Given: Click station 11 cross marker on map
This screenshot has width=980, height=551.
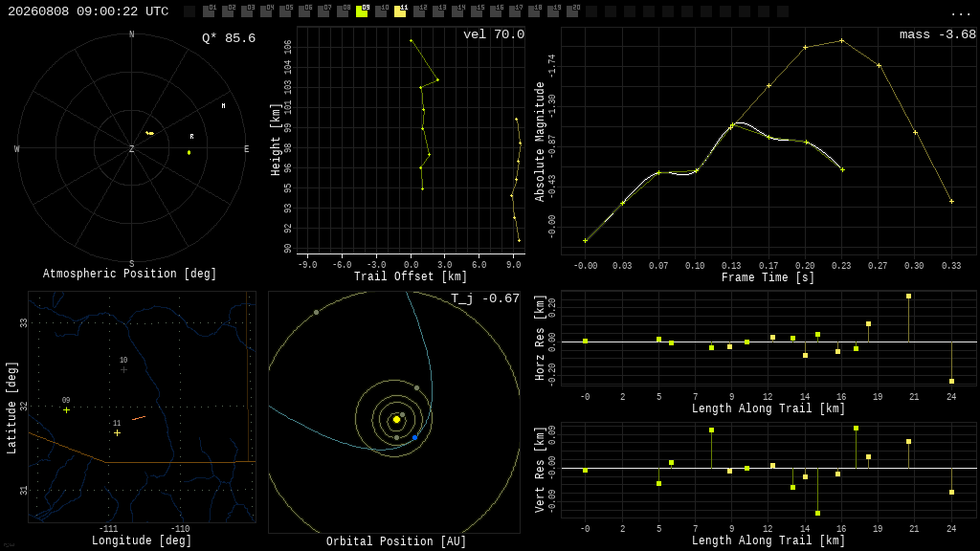Looking at the screenshot, I should (x=117, y=433).
